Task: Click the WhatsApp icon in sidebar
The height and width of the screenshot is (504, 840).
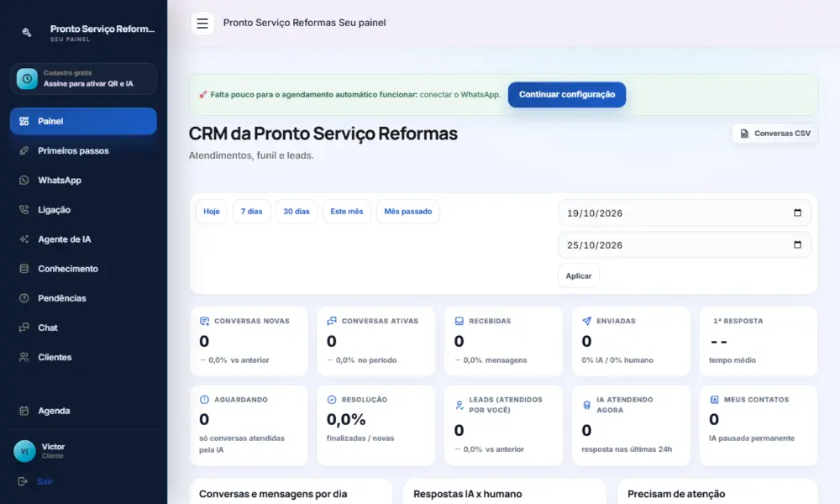Action: click(x=24, y=180)
